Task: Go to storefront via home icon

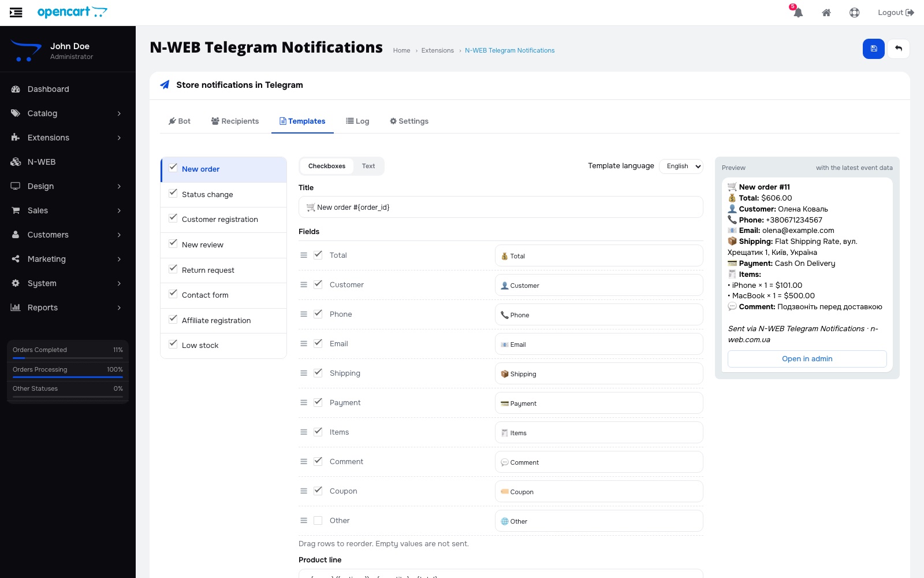Action: 826,13
